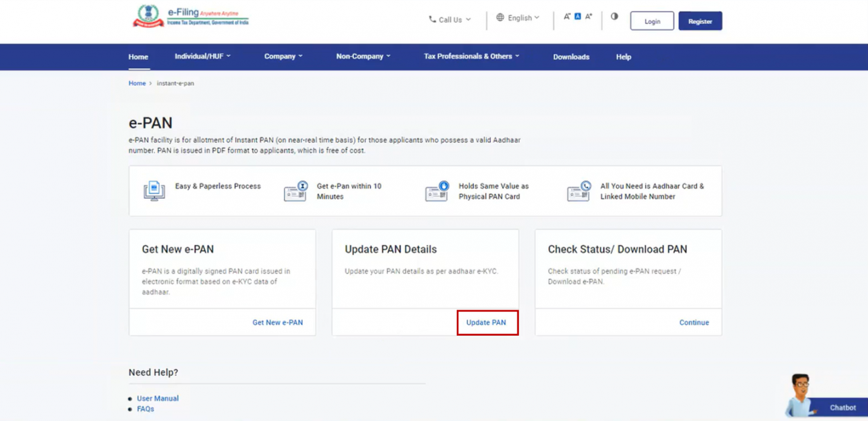The width and height of the screenshot is (868, 421).
Task: Click the phone icon beside Call Us
Action: click(x=431, y=19)
